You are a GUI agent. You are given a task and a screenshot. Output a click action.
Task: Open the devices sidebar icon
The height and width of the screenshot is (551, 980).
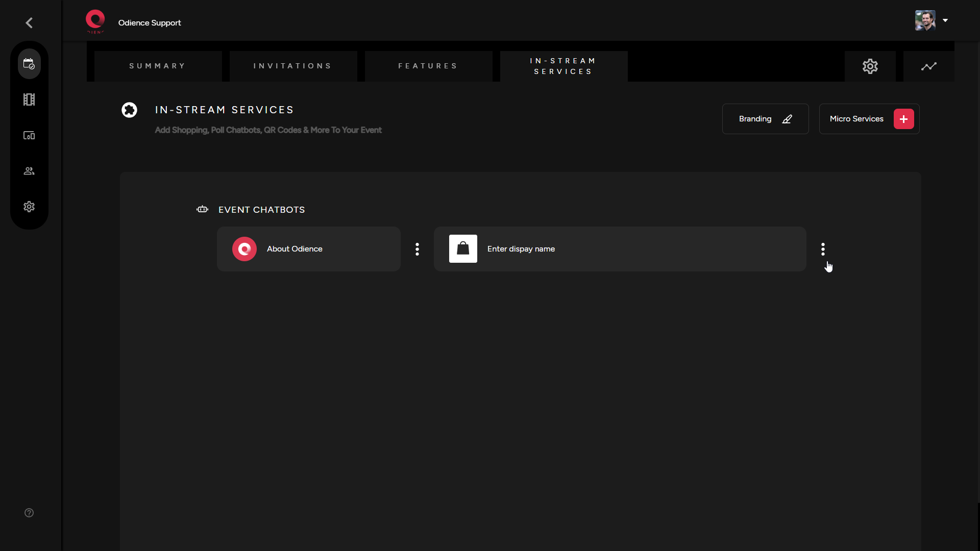tap(29, 135)
